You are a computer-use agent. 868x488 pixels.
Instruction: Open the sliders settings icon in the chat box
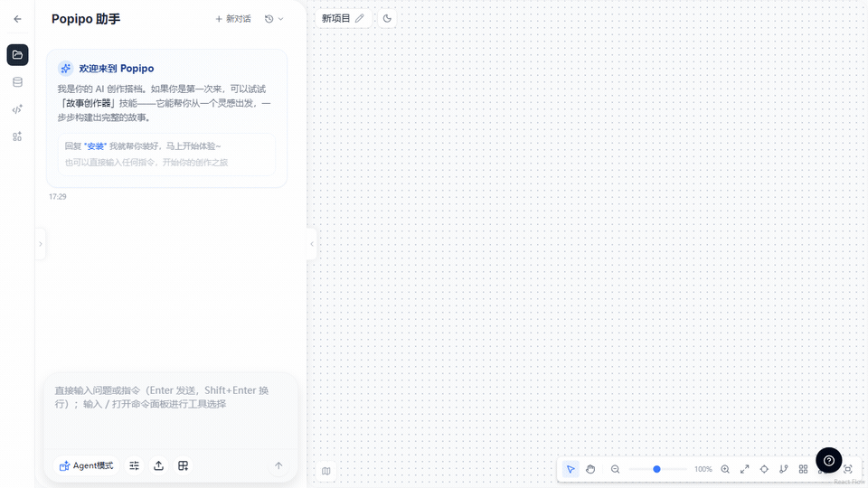click(135, 465)
